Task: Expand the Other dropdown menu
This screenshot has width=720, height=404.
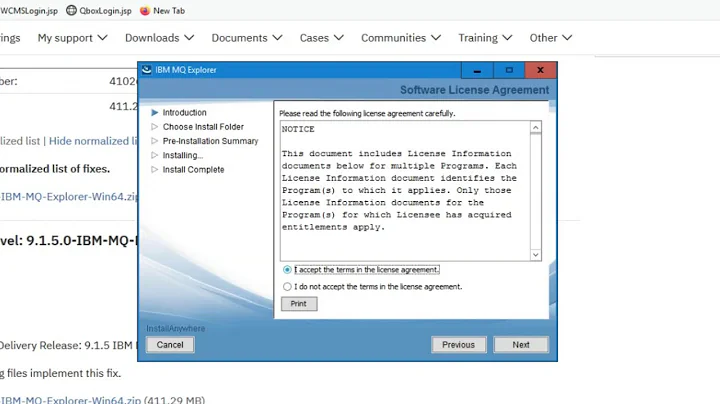Action: pyautogui.click(x=551, y=38)
